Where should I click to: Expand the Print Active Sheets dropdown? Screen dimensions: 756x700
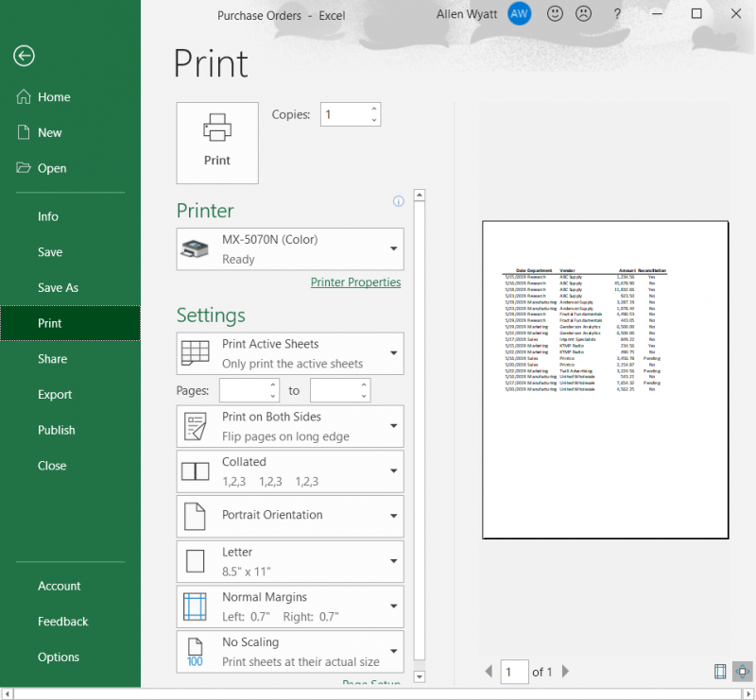click(x=290, y=353)
